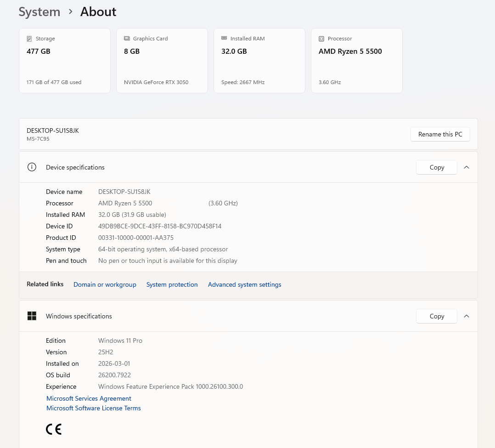Click the device name value DESKTOP-SU1S8JK in specifications
This screenshot has width=495, height=448.
pyautogui.click(x=124, y=192)
